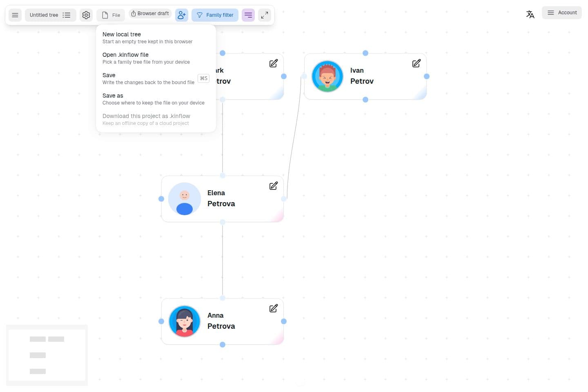
Task: Open the language translation icon
Action: pyautogui.click(x=530, y=15)
